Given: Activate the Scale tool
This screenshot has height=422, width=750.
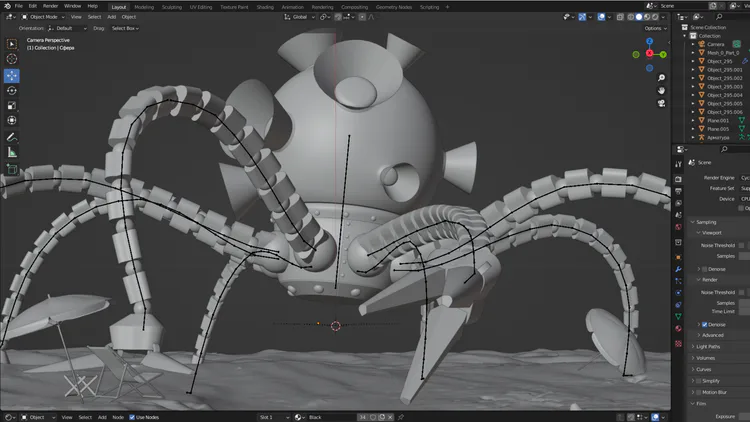Looking at the screenshot, I should tap(12, 105).
